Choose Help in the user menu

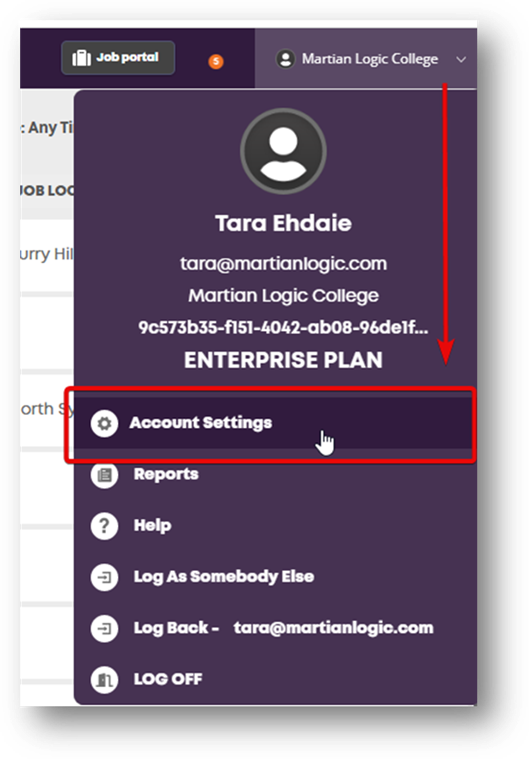pyautogui.click(x=152, y=526)
